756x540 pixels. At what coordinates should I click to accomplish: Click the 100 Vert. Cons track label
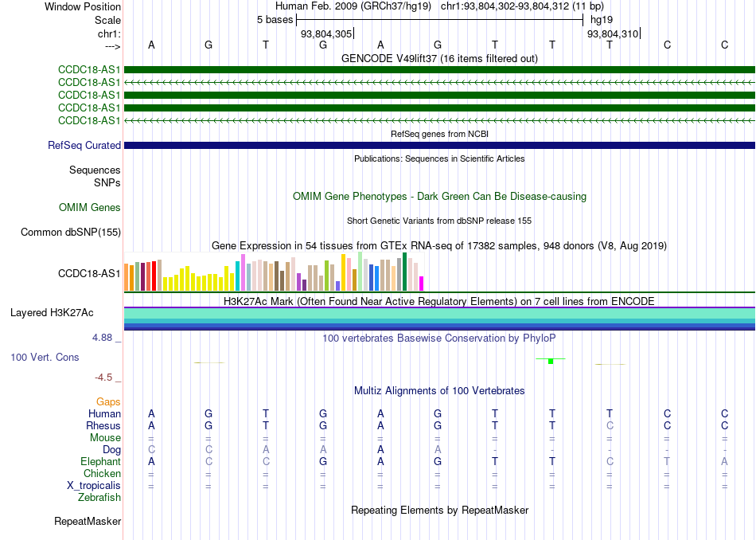(45, 357)
